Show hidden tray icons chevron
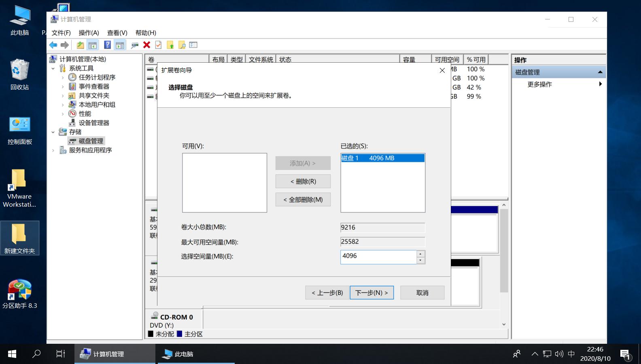The height and width of the screenshot is (364, 641). (x=535, y=354)
